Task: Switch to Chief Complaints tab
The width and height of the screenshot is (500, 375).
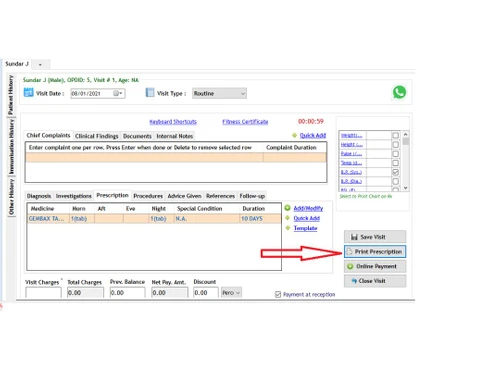Action: 48,135
